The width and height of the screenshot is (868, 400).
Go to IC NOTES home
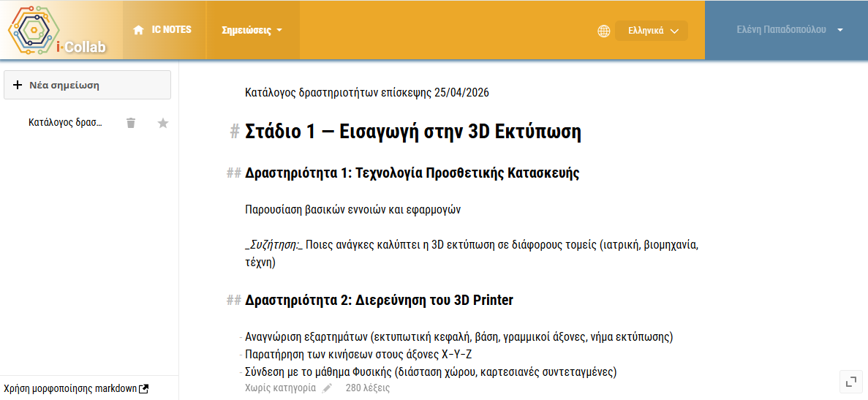pos(162,30)
